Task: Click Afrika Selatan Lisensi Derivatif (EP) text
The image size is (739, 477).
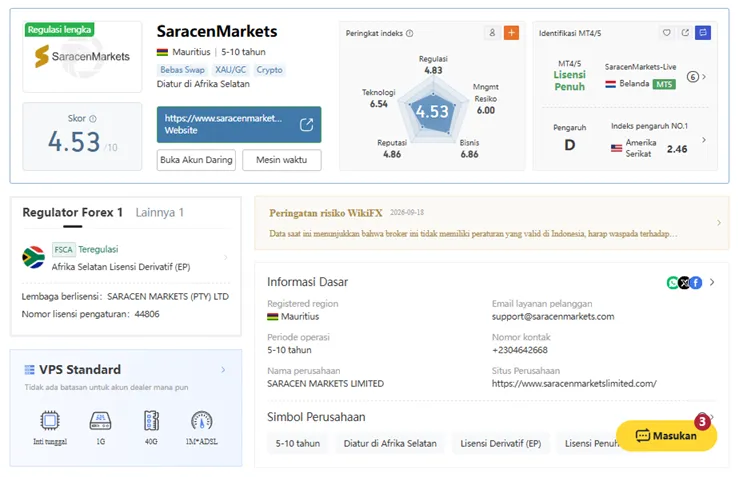Action: click(x=121, y=267)
